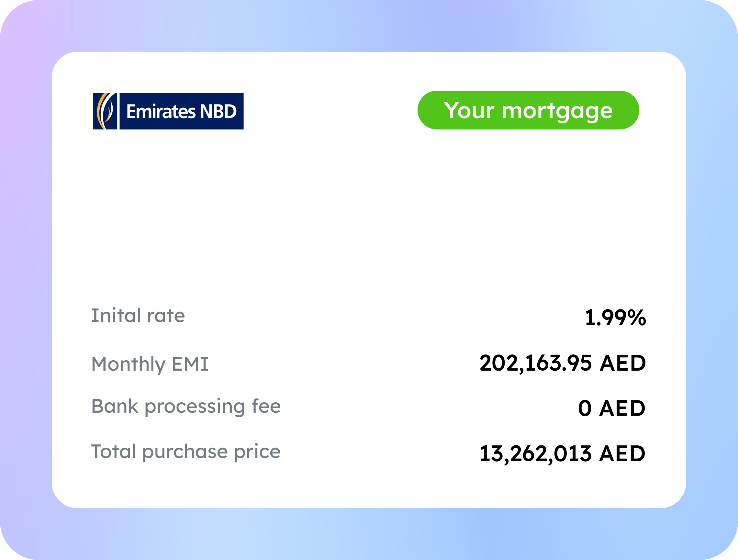Click the Inital rate label
The height and width of the screenshot is (560, 738).
[x=138, y=316]
